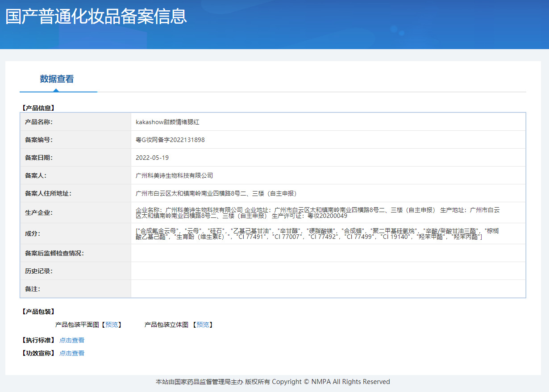Select filing number 粤G妆网备字2022131898
The width and height of the screenshot is (549, 392).
(x=170, y=140)
